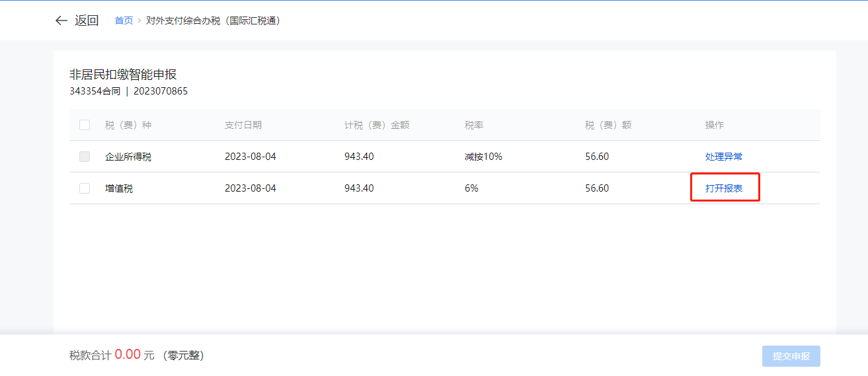This screenshot has width=868, height=376.
Task: Check the 增值税 row checkbox
Action: point(85,188)
